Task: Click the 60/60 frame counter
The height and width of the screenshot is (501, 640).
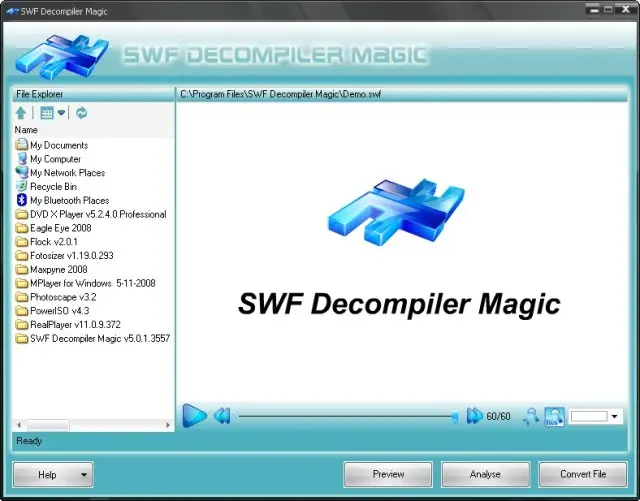Action: (x=498, y=416)
